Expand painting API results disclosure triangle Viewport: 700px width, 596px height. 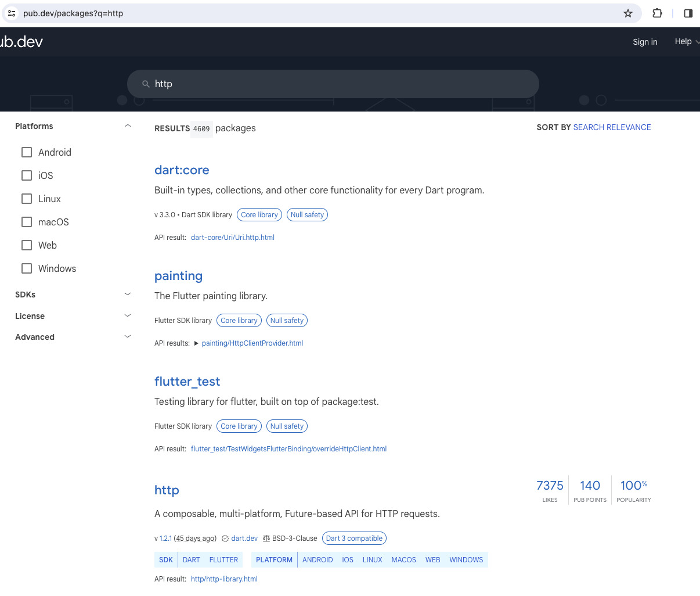coord(196,343)
